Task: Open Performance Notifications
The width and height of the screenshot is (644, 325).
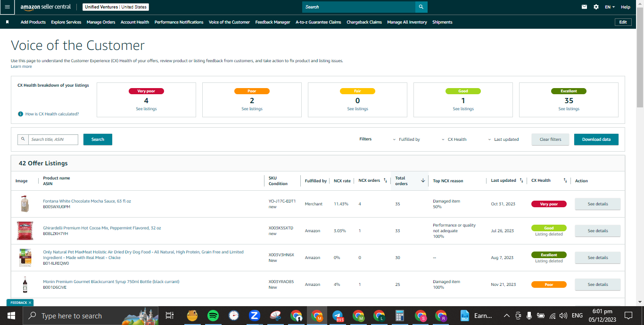Action: coord(179,22)
